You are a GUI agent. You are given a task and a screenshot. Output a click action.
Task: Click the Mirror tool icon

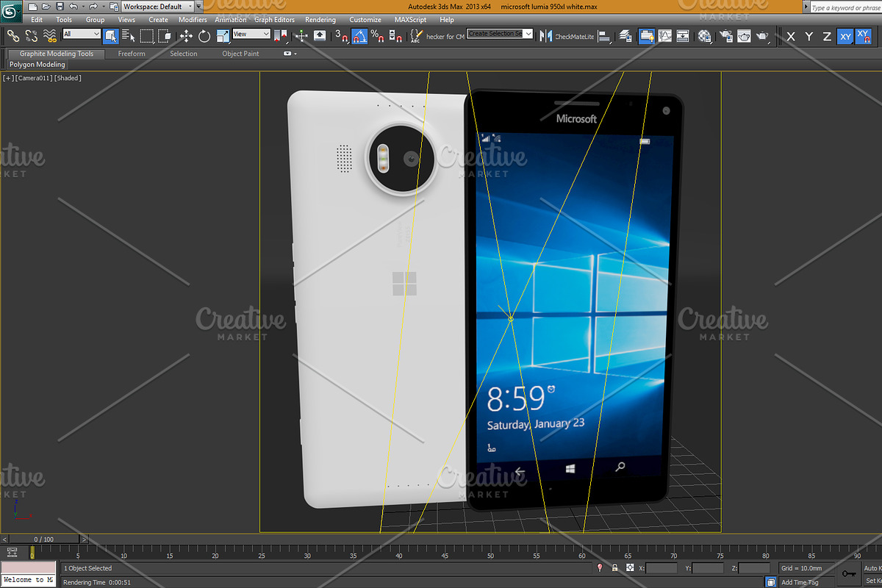[x=545, y=35]
